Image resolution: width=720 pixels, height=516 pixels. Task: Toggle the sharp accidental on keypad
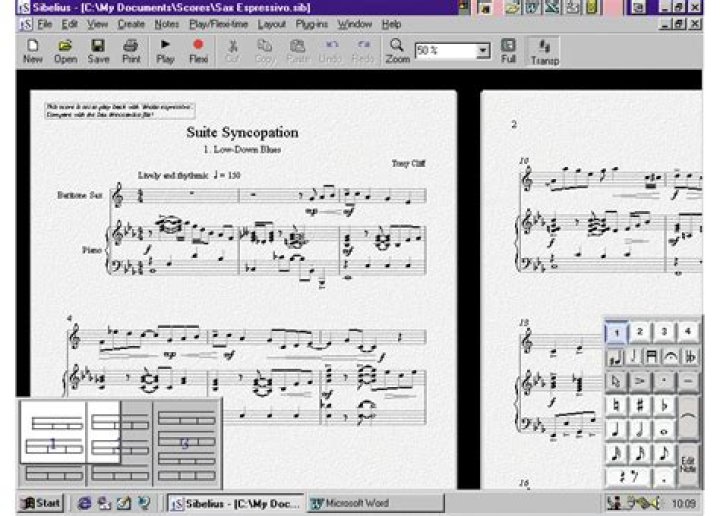(640, 406)
